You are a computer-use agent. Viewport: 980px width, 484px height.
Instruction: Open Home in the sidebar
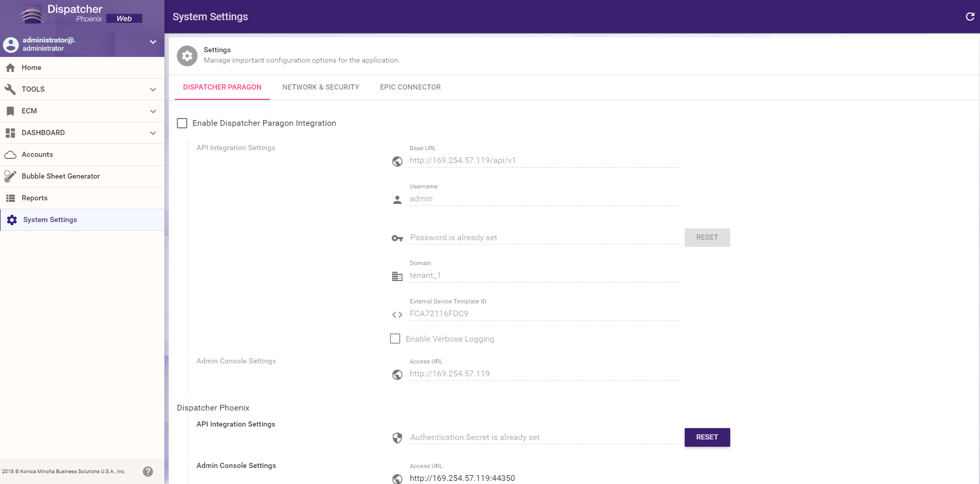[x=82, y=68]
